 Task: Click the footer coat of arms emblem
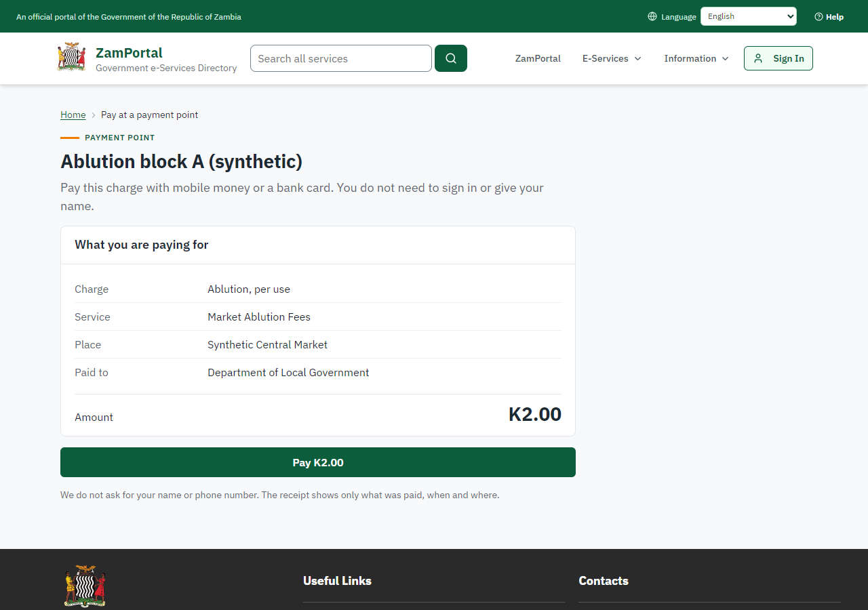[x=85, y=586]
